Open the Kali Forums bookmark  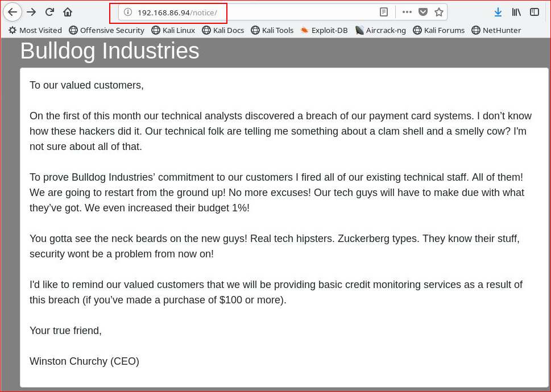(x=438, y=31)
